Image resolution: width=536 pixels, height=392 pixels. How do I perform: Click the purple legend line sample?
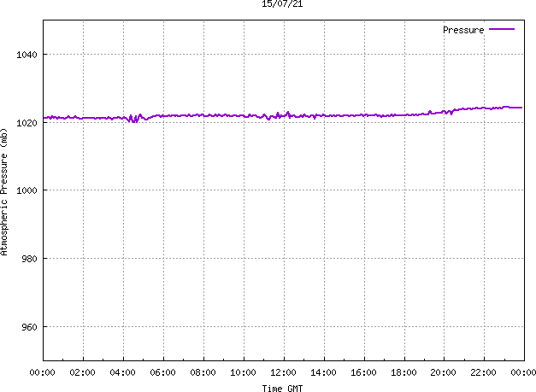click(x=502, y=29)
